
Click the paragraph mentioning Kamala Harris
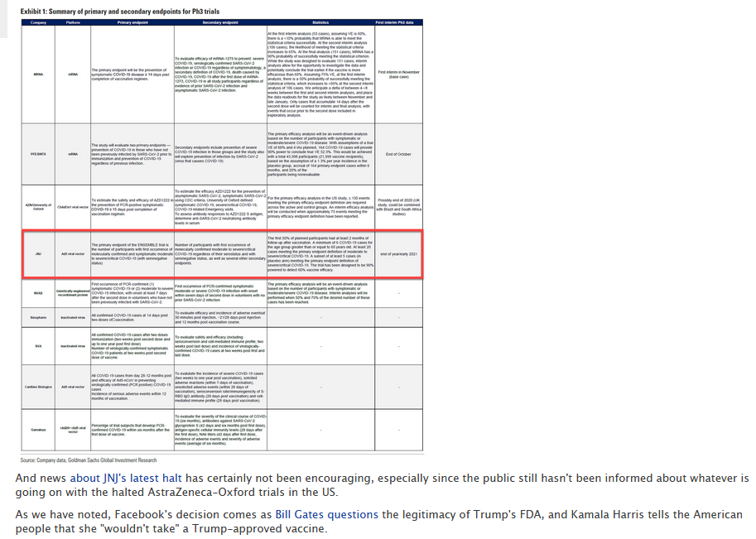(379, 521)
